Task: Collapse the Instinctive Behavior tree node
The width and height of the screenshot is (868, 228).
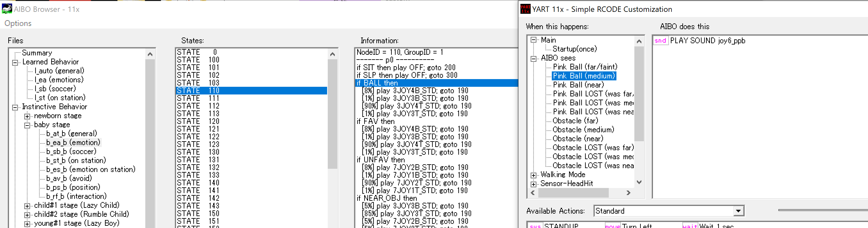Action: tap(15, 107)
